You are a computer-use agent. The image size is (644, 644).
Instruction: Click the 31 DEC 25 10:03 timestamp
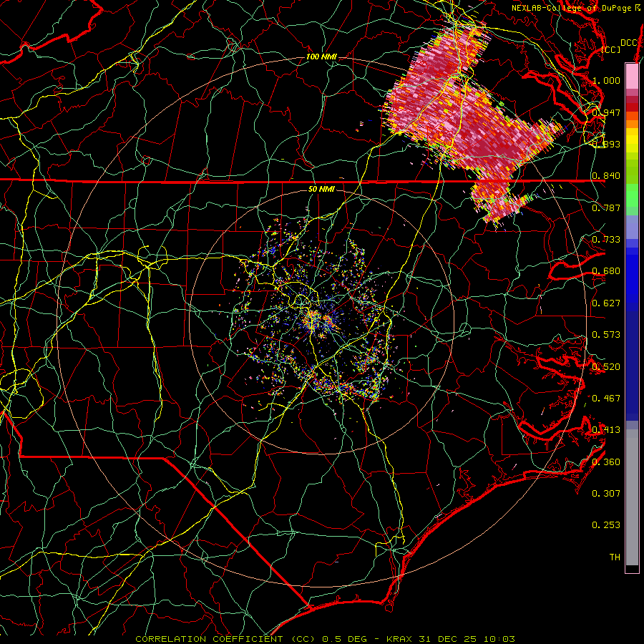point(467,639)
